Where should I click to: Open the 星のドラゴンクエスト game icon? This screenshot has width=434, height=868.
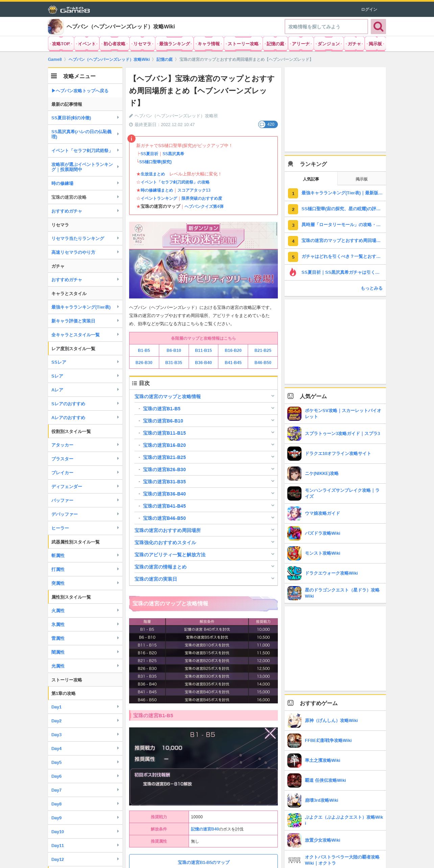coord(294,593)
